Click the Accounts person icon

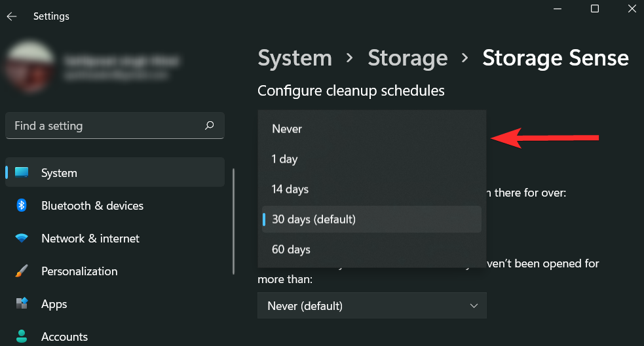coord(22,336)
